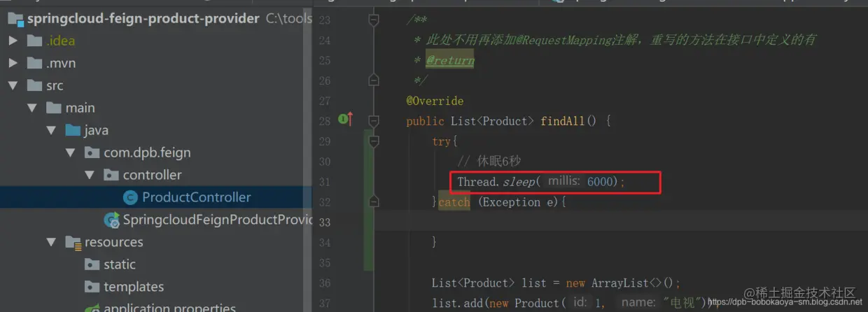Click the 6000 millis value
Image resolution: width=868 pixels, height=312 pixels.
pyautogui.click(x=601, y=182)
